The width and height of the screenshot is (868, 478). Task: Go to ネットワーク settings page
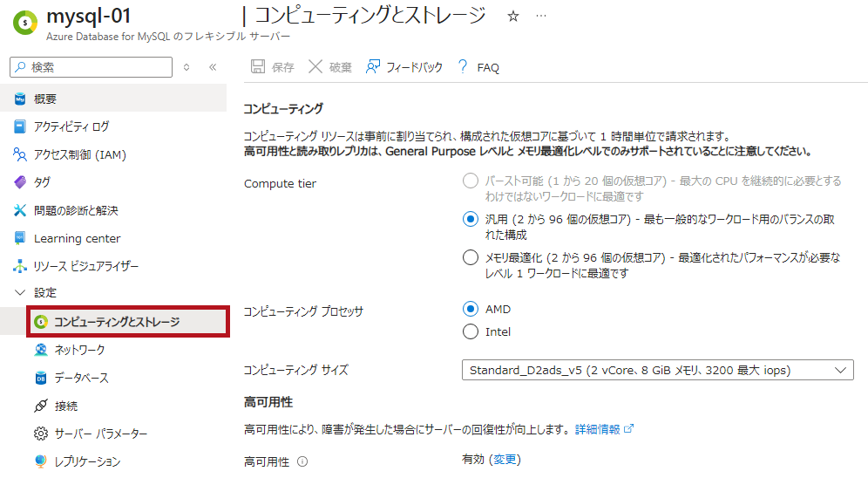click(x=79, y=350)
